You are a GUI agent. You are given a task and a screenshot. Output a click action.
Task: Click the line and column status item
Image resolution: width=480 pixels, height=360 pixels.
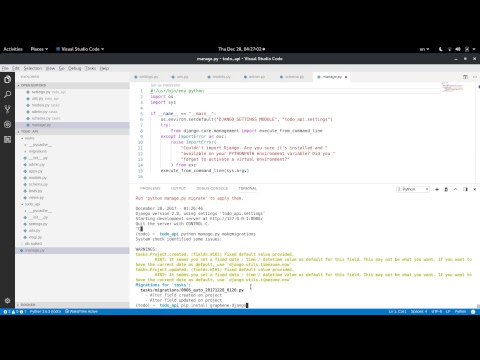(397, 312)
